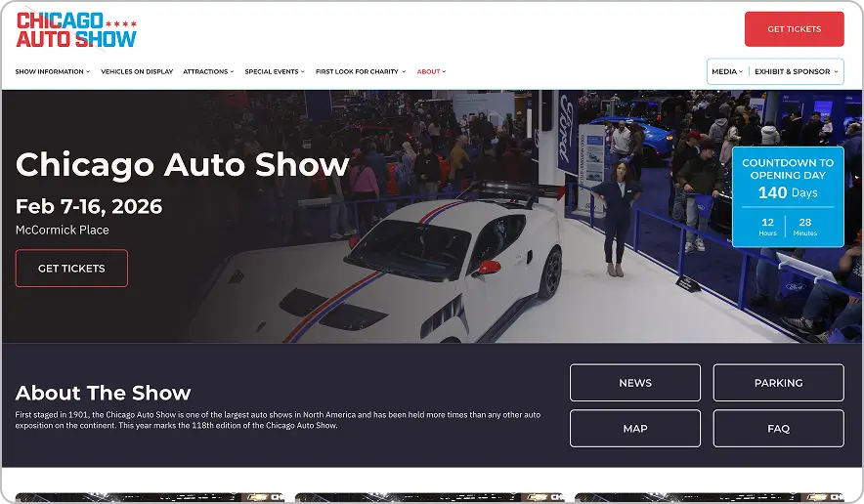Click the chevron arrow next to About
The width and height of the screenshot is (864, 504).
coord(444,71)
